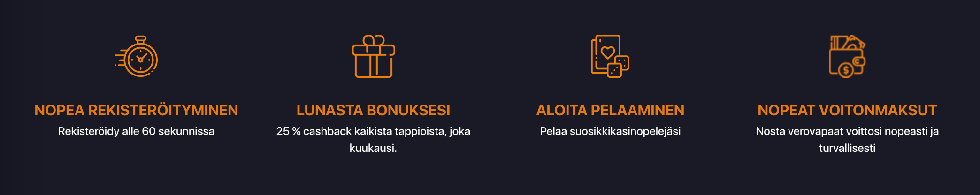Click the word "kuukausi." under the bonus text

pyautogui.click(x=373, y=148)
